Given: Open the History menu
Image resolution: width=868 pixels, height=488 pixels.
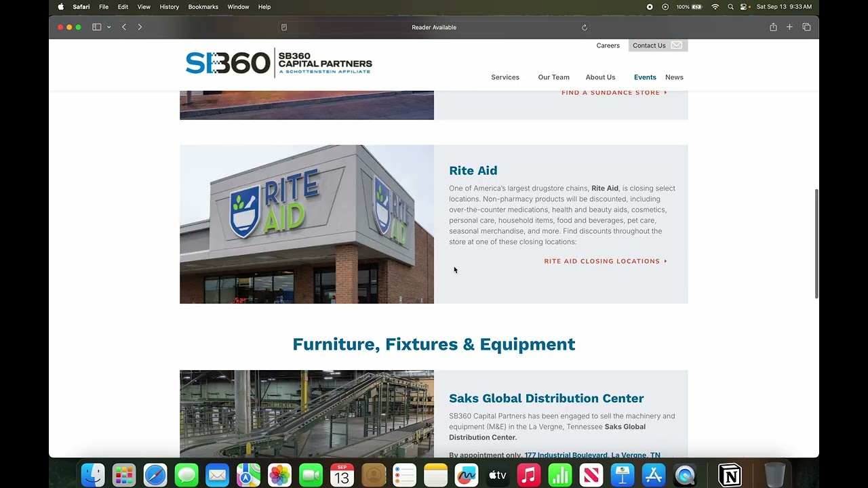Looking at the screenshot, I should [169, 7].
